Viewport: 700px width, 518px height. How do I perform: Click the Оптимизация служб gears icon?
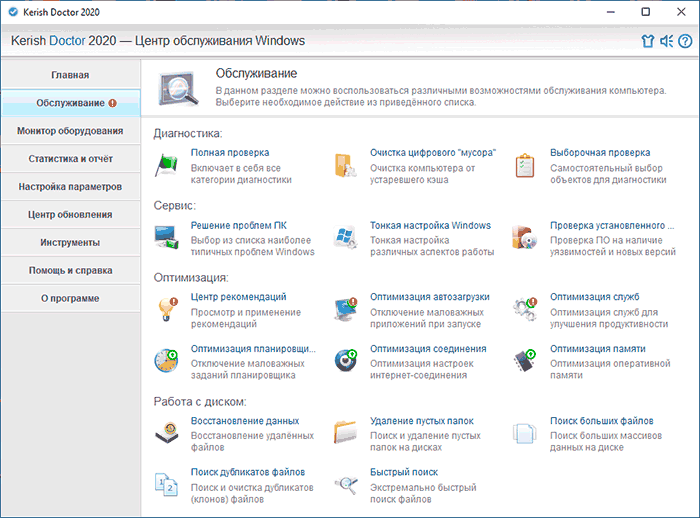coord(525,309)
